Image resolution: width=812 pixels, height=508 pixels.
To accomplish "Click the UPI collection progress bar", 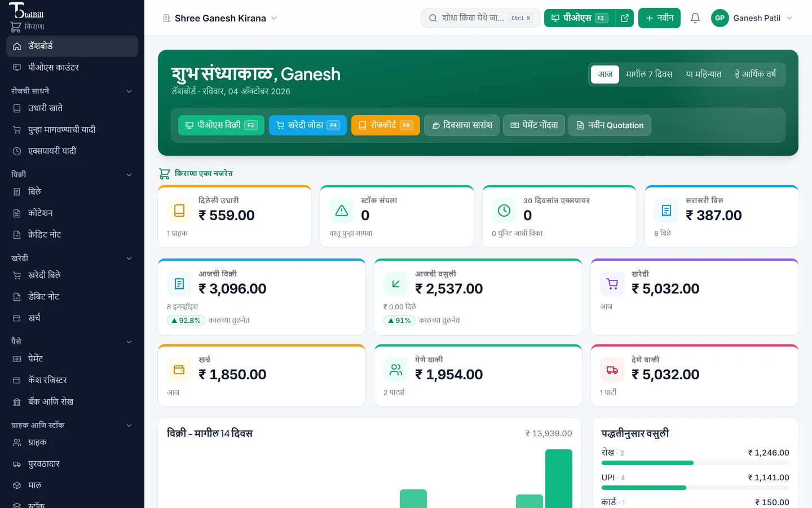I will pos(695,488).
